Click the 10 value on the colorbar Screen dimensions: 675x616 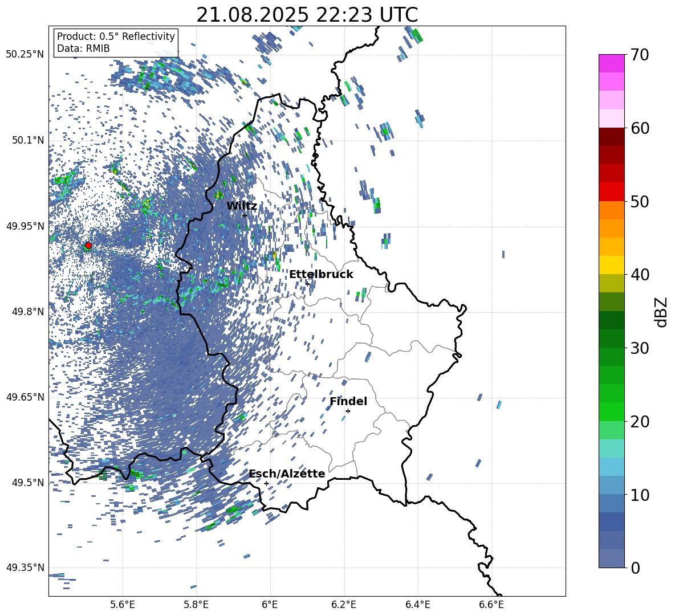tap(640, 495)
